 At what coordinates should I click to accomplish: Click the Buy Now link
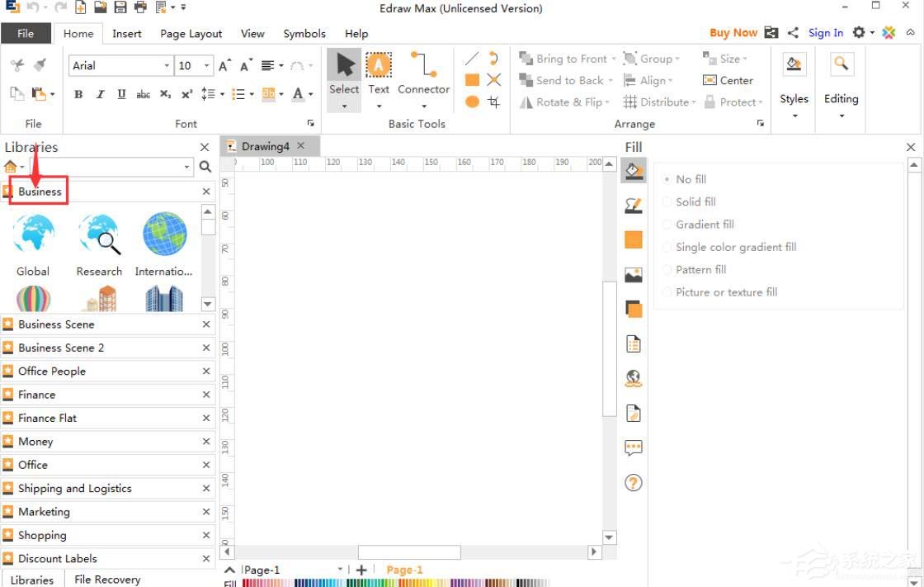click(x=733, y=33)
